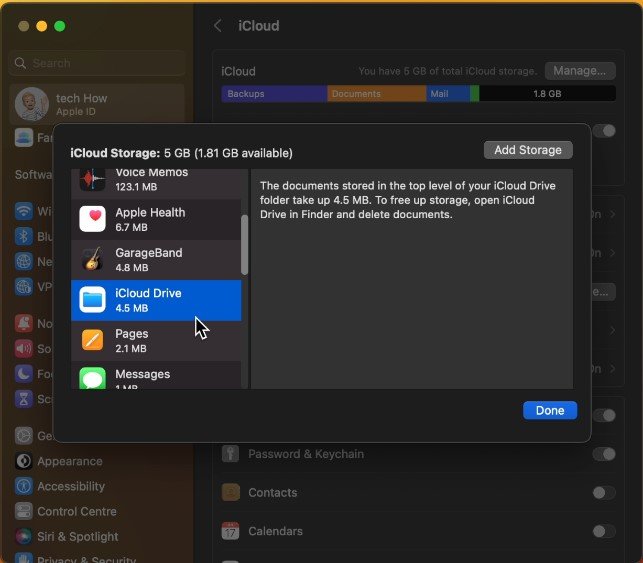Click the orange Documents storage bar segment
643x563 pixels.
tap(375, 94)
